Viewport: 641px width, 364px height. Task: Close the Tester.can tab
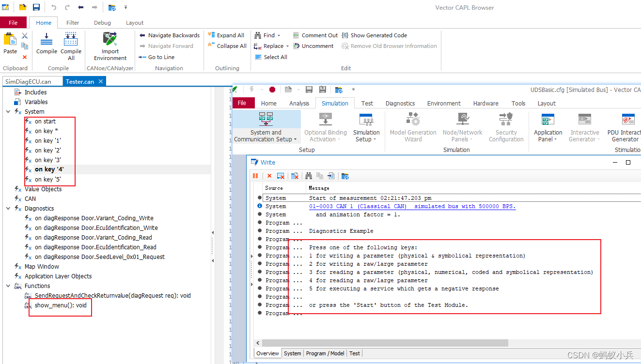101,81
